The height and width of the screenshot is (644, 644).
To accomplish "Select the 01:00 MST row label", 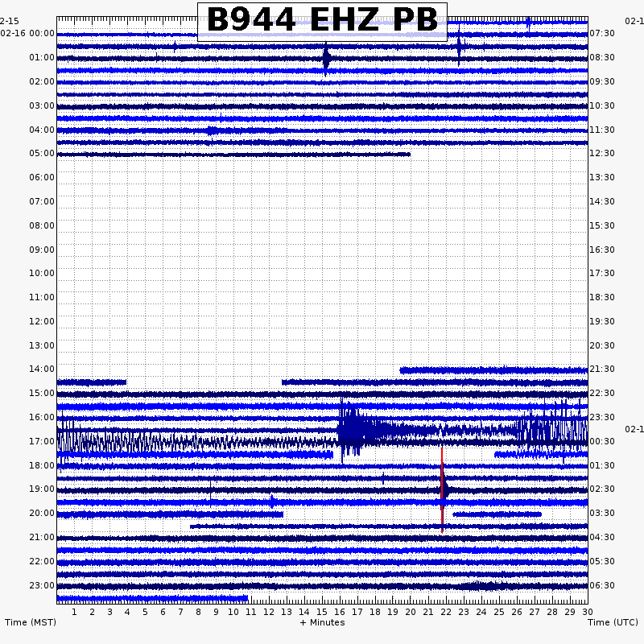I will (x=42, y=57).
